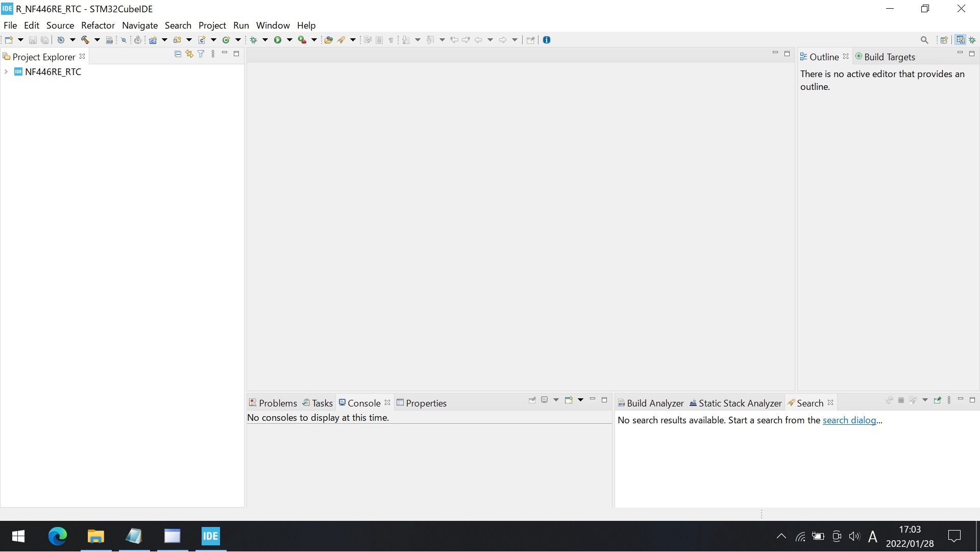Open the Project menu
Image resolution: width=980 pixels, height=552 pixels.
point(212,25)
